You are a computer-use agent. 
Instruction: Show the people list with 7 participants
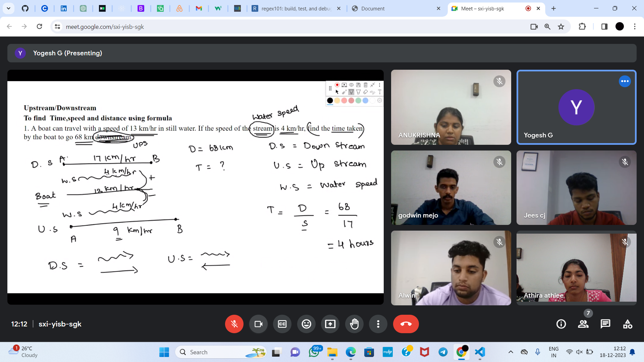pos(583,324)
